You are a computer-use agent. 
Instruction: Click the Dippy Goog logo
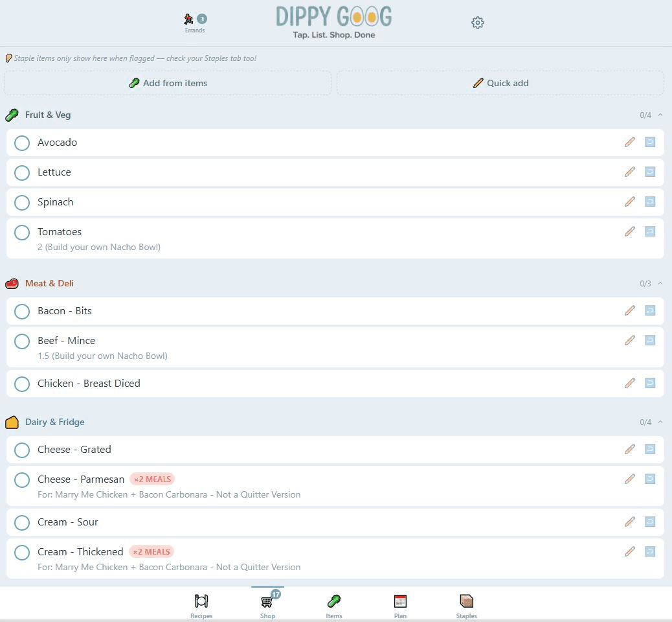333,21
